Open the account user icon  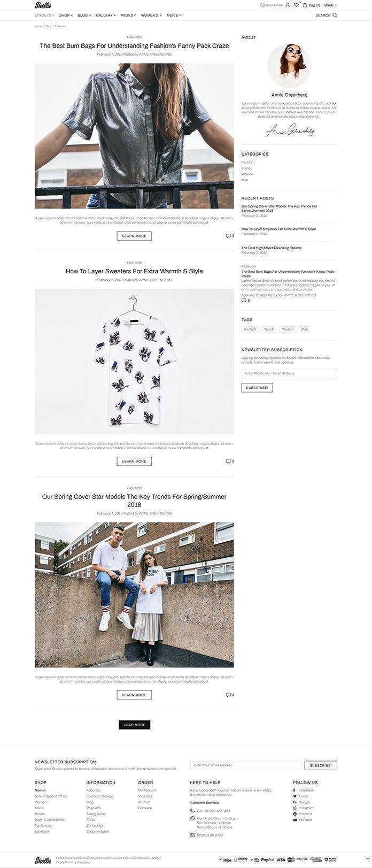[x=288, y=5]
